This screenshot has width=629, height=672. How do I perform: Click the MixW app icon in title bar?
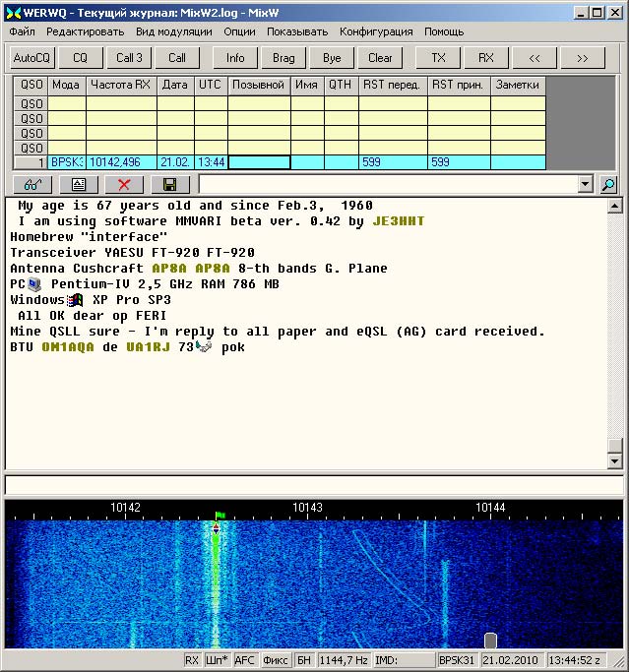click(x=14, y=13)
